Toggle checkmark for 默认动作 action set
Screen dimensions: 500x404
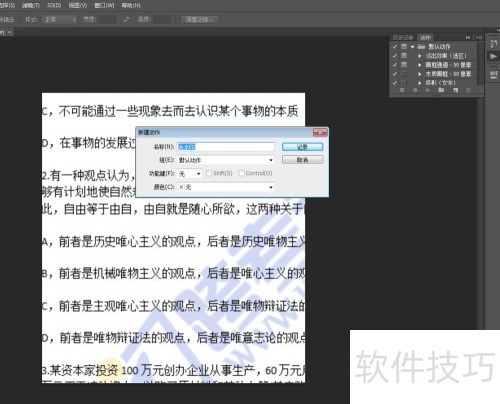(x=395, y=47)
